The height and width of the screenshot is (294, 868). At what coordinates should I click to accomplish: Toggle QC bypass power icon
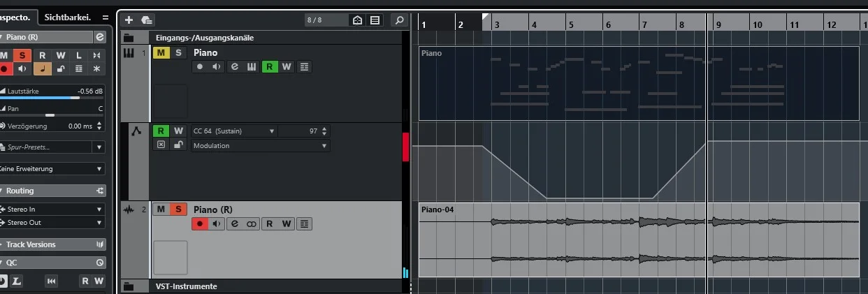[3, 281]
